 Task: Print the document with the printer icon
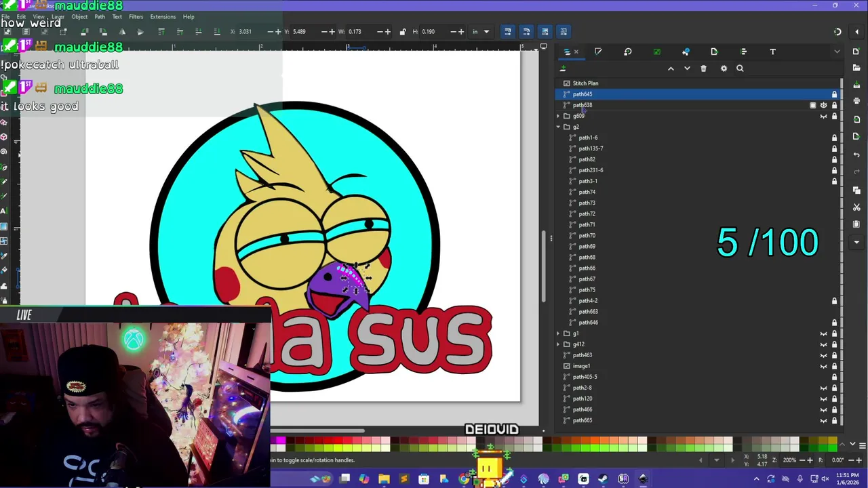856,101
